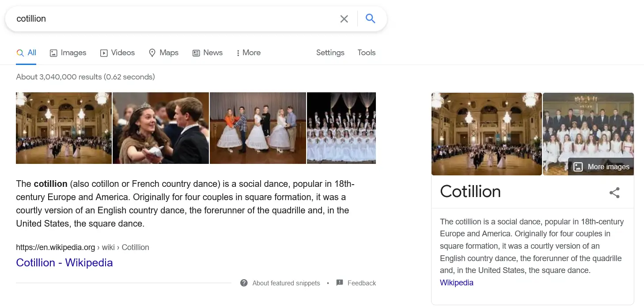The width and height of the screenshot is (644, 307).
Task: Expand the More options menu
Action: [x=249, y=53]
